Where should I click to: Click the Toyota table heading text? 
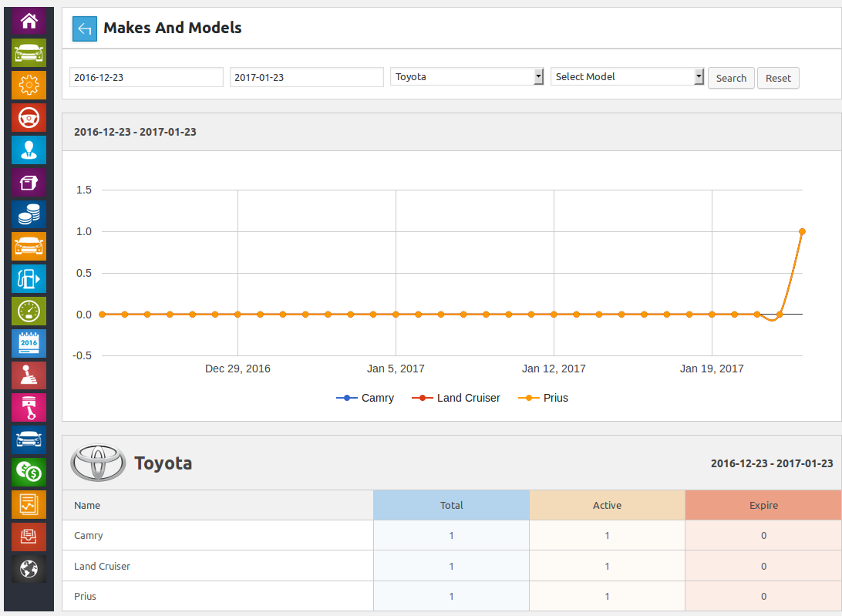(163, 463)
